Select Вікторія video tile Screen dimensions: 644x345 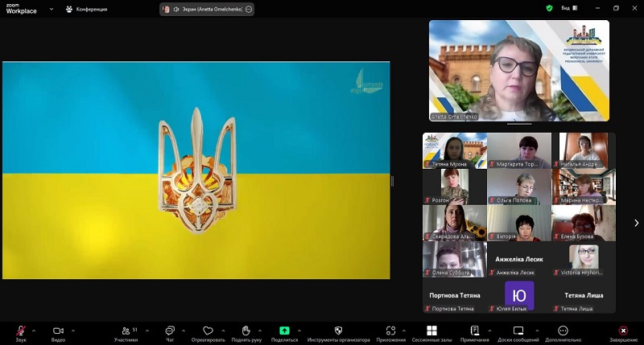click(x=519, y=223)
